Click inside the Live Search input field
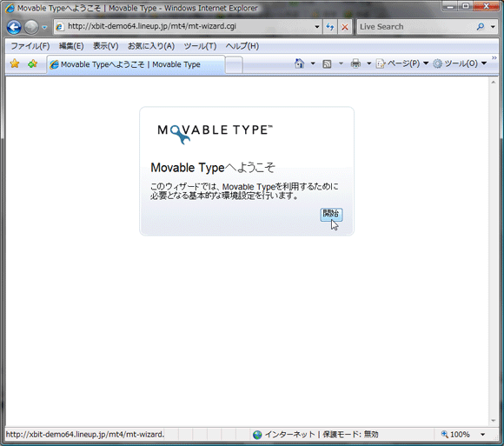The height and width of the screenshot is (446, 504). pyautogui.click(x=416, y=27)
